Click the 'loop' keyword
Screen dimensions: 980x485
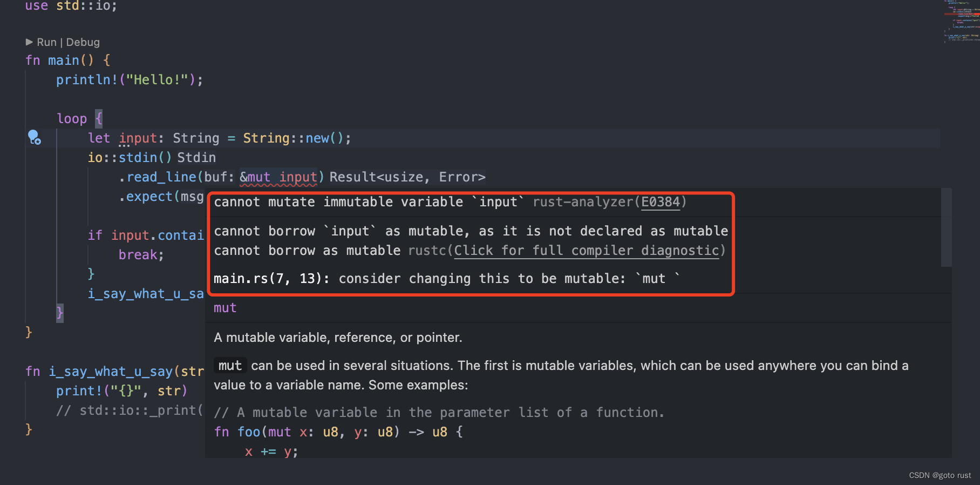[x=72, y=119]
